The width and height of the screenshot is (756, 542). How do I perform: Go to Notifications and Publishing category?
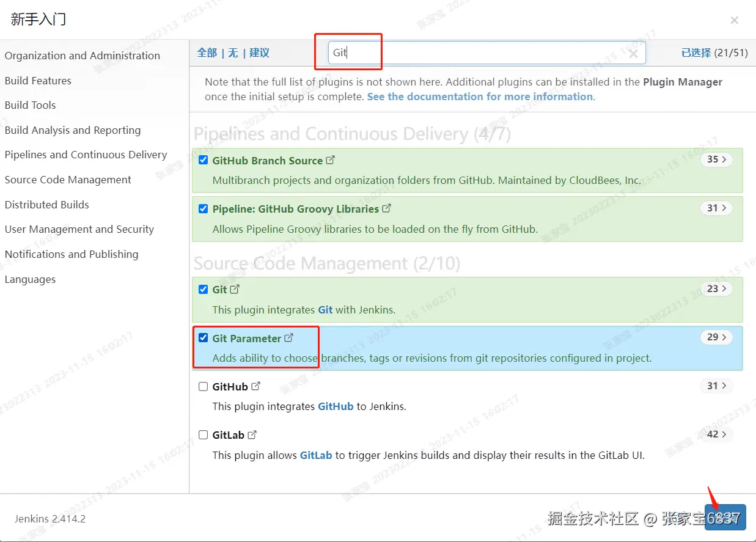point(72,254)
